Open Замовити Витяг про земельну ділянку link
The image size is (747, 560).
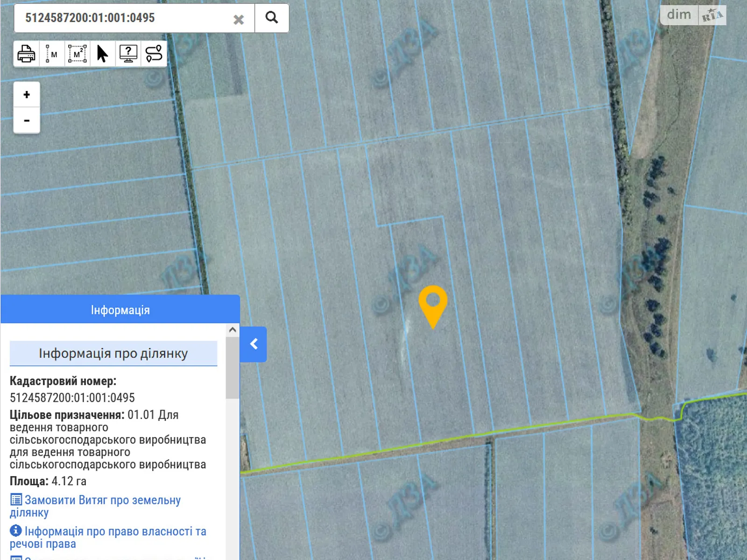point(102,500)
